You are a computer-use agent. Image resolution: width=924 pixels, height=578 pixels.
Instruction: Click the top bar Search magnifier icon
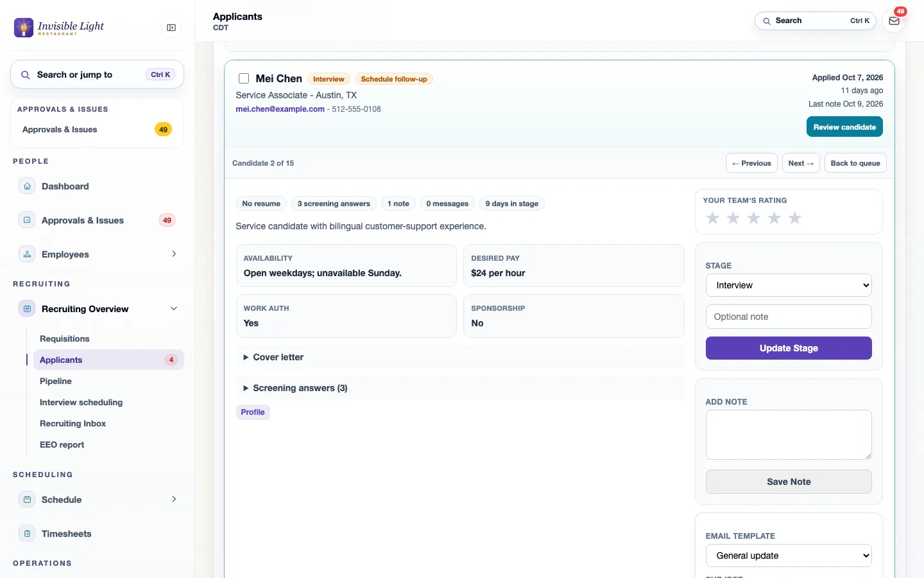click(767, 21)
